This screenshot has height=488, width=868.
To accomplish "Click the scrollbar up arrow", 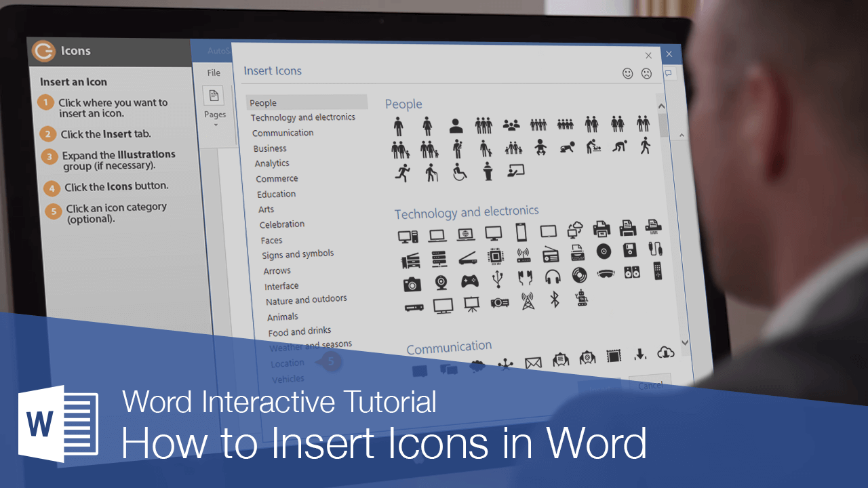I will (x=661, y=106).
